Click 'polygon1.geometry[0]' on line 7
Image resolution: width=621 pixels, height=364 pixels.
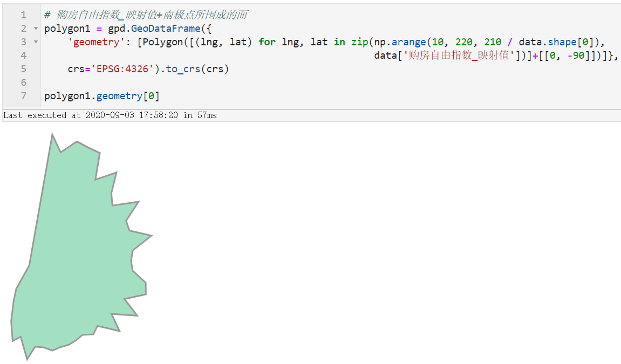[102, 96]
